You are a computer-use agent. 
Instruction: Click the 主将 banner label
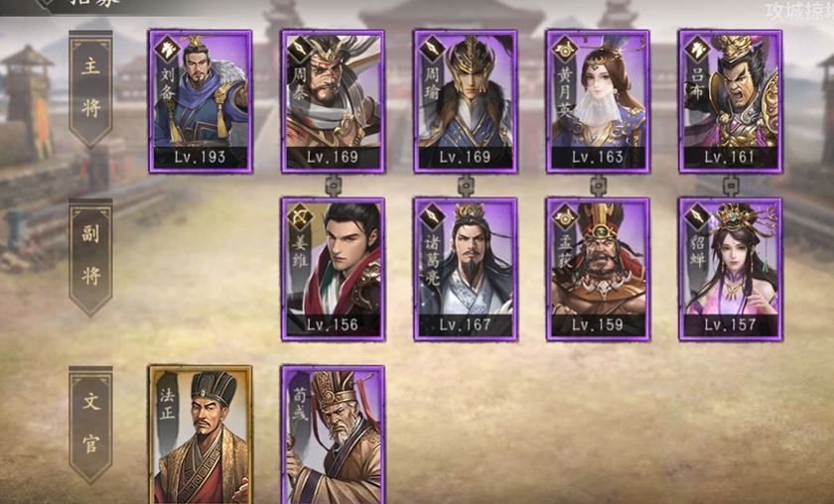click(x=91, y=88)
